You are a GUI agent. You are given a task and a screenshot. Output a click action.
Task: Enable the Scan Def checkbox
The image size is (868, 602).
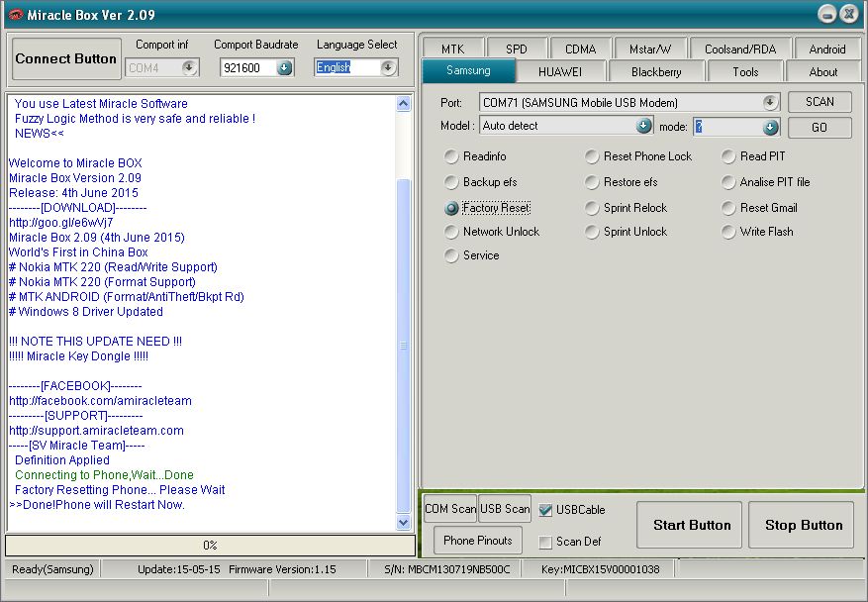click(x=545, y=542)
